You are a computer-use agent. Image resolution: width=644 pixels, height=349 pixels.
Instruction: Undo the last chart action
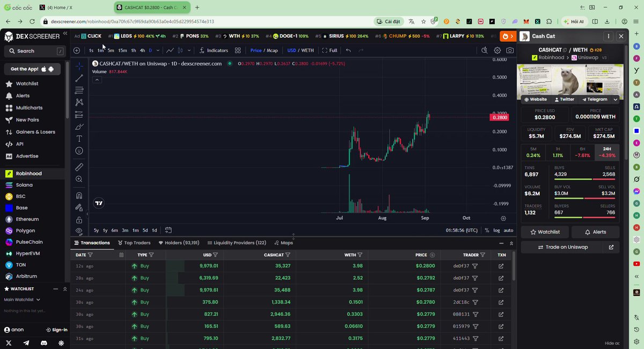tap(348, 50)
